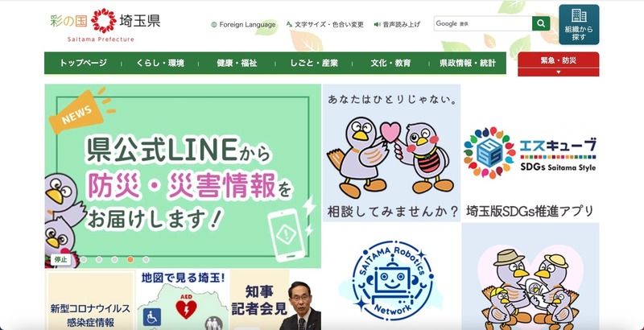
Task: Open 組織から探す building icon button
Action: [x=579, y=25]
